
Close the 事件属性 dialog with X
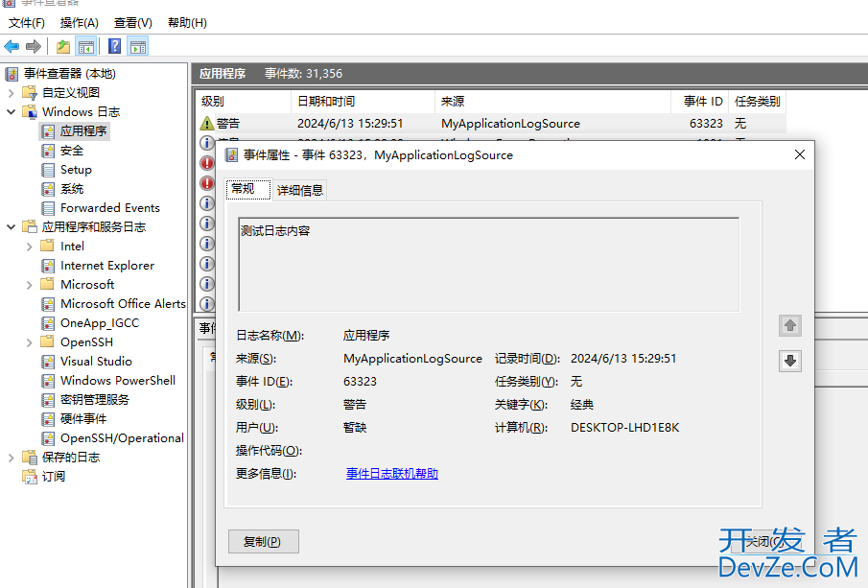[799, 154]
